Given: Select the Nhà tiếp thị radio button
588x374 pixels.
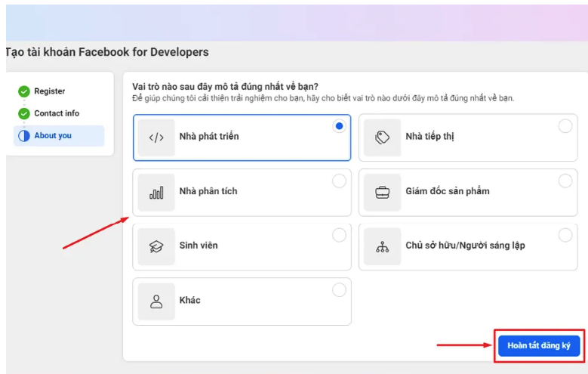Looking at the screenshot, I should pyautogui.click(x=565, y=126).
